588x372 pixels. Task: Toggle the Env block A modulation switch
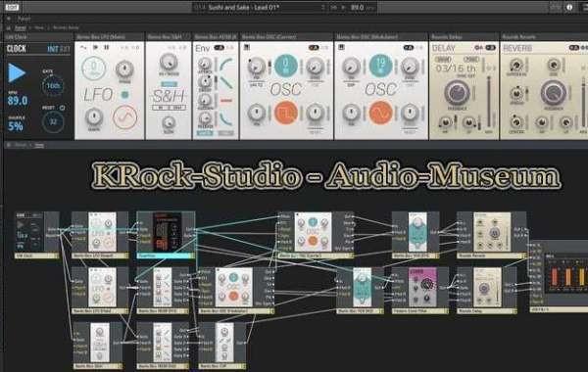pos(219,48)
